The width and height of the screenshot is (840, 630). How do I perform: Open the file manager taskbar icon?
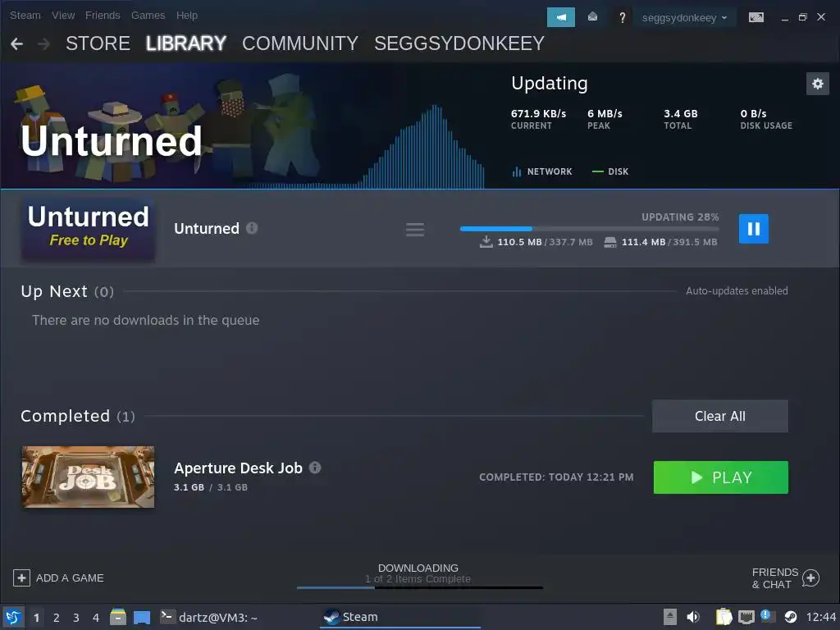118,617
